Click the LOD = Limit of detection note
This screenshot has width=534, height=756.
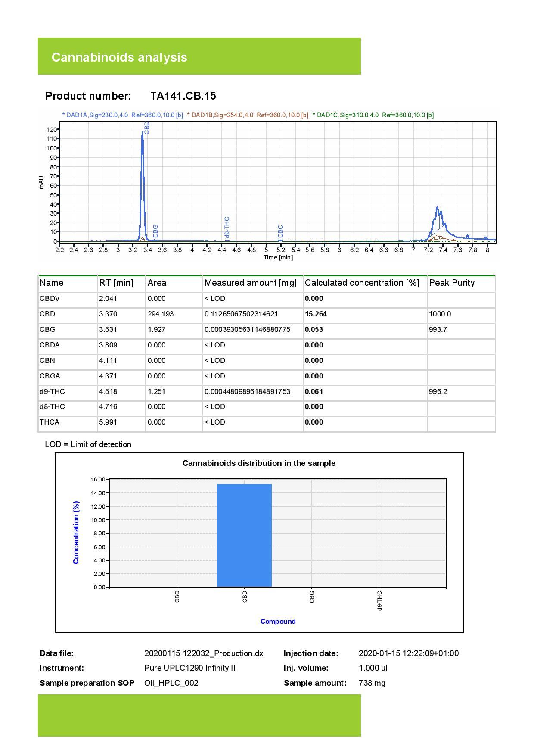point(88,444)
